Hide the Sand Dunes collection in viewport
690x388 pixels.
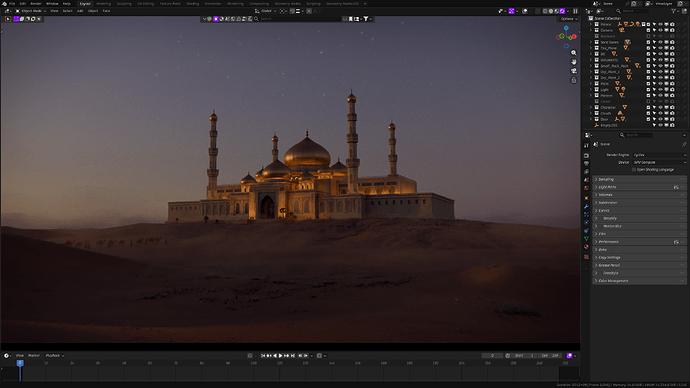[661, 42]
